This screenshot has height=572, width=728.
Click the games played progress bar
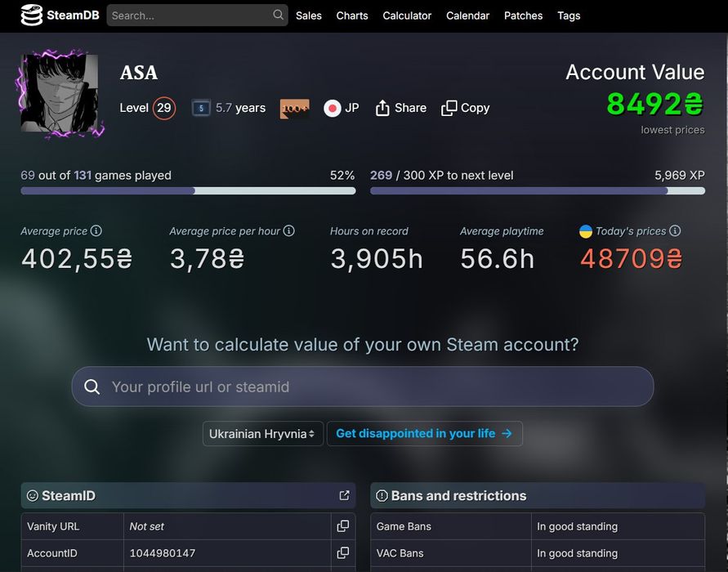click(188, 191)
